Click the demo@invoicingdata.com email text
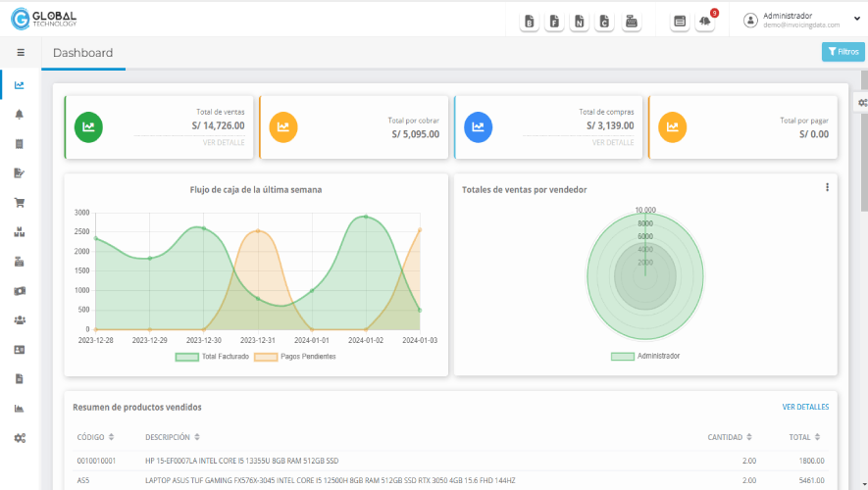 [801, 25]
